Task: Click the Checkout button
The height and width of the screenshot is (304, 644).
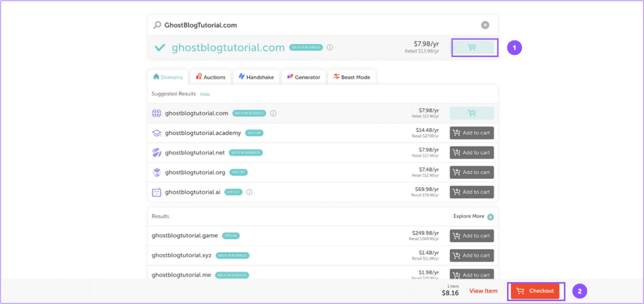Action: click(x=536, y=291)
